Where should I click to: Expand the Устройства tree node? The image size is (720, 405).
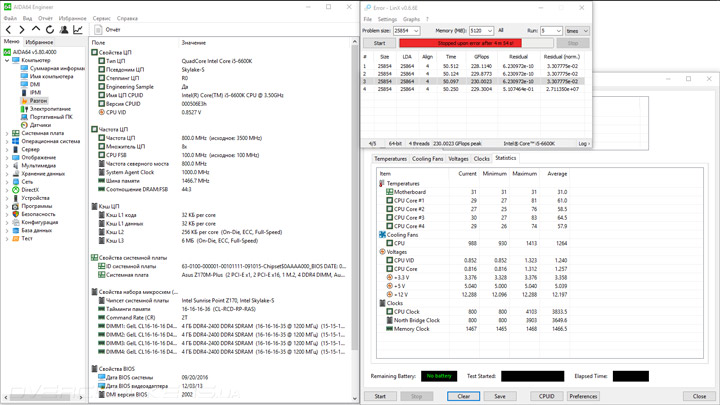pyautogui.click(x=7, y=198)
